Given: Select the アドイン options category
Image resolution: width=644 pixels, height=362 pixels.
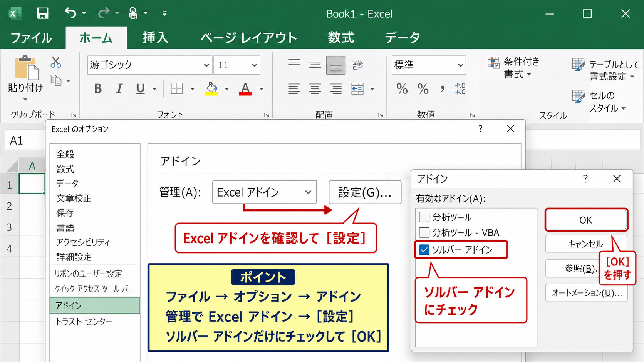Looking at the screenshot, I should pyautogui.click(x=95, y=305).
